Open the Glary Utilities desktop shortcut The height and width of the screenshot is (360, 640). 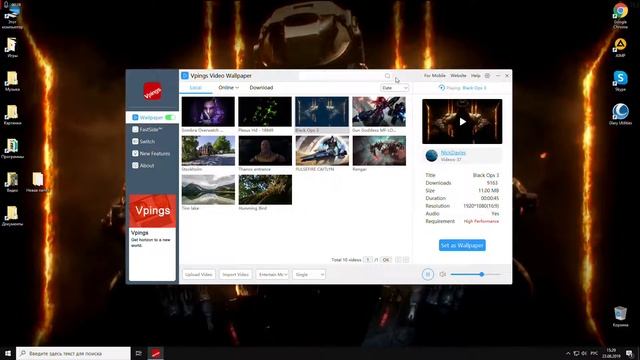[x=620, y=114]
